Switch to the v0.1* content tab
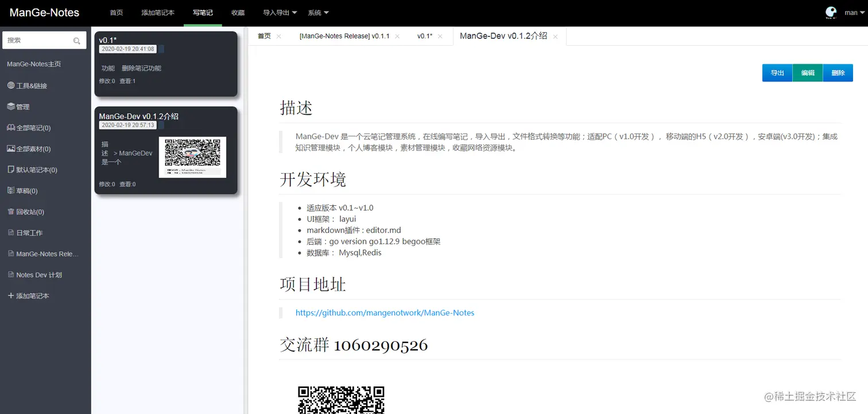Screen dimensions: 868x414 425,36
